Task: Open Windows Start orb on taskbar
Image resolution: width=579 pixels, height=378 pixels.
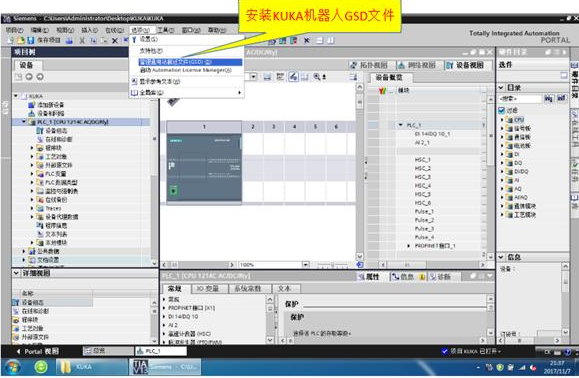Action: [x=13, y=367]
